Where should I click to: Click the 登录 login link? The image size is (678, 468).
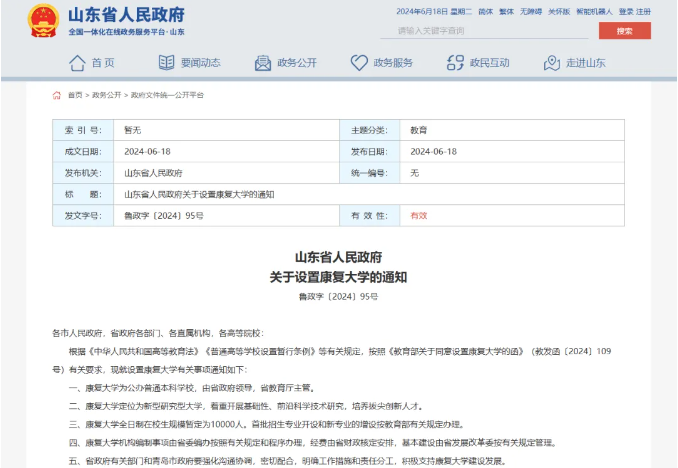click(626, 12)
